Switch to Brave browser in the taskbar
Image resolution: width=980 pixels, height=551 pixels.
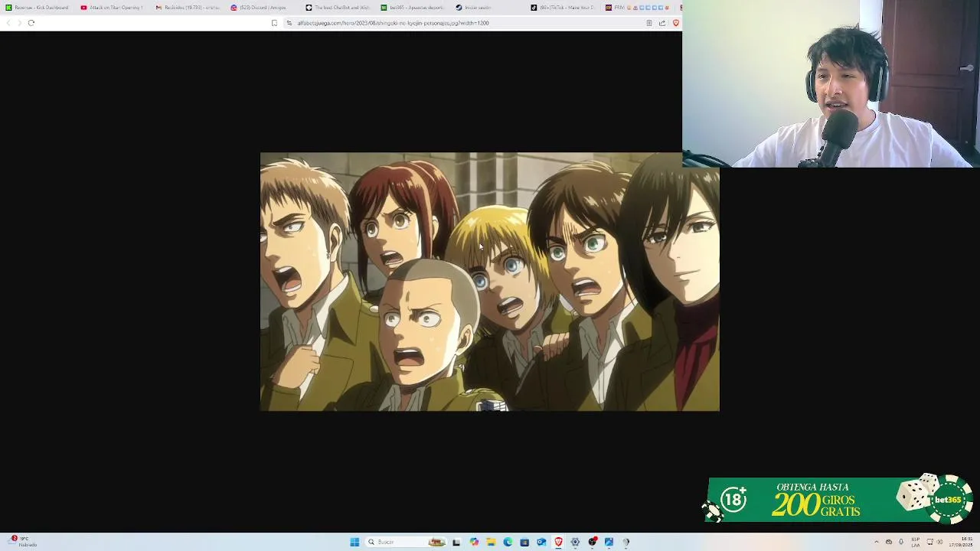pyautogui.click(x=558, y=542)
